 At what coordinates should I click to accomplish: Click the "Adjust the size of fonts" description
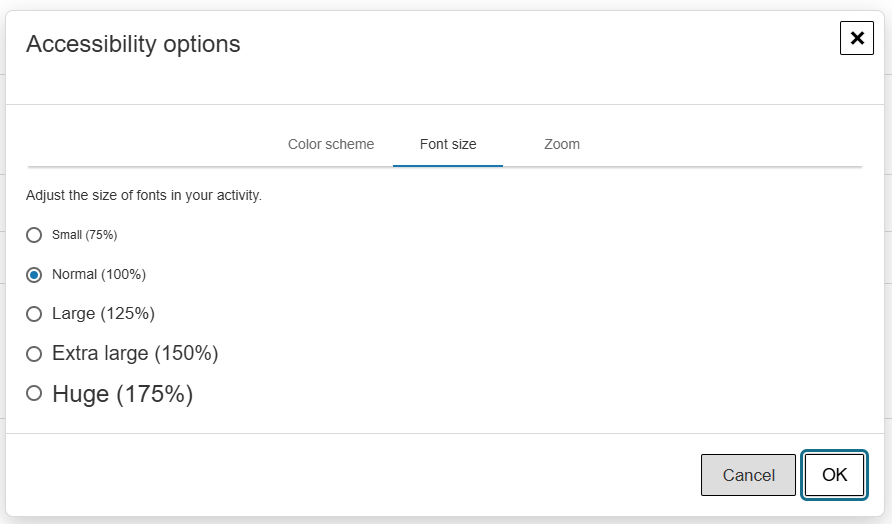tap(144, 195)
